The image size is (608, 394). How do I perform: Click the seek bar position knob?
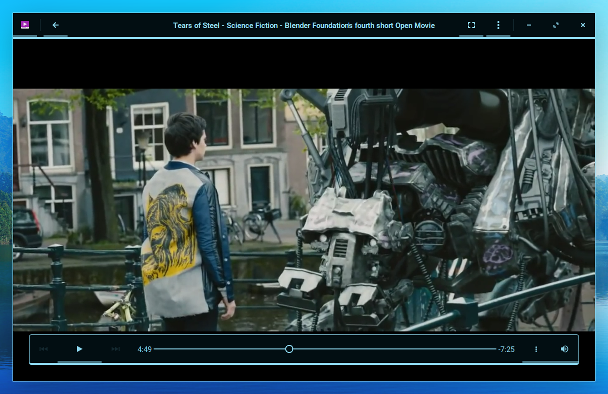(289, 349)
